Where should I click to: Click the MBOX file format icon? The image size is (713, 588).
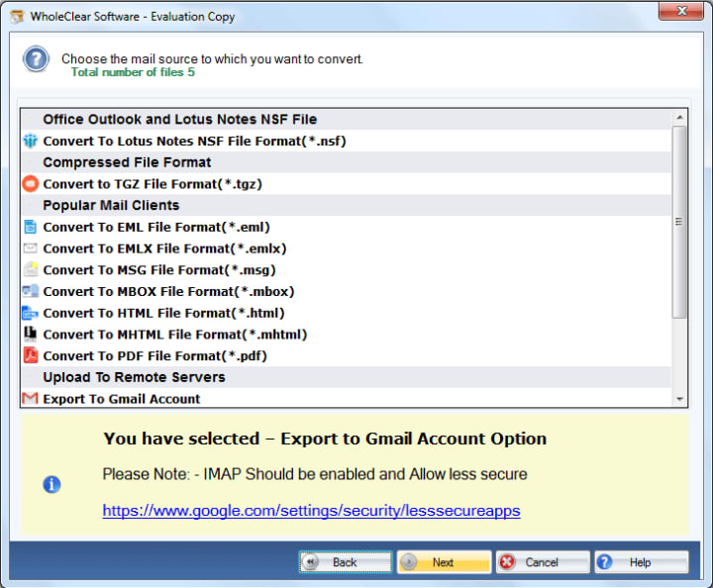30,291
